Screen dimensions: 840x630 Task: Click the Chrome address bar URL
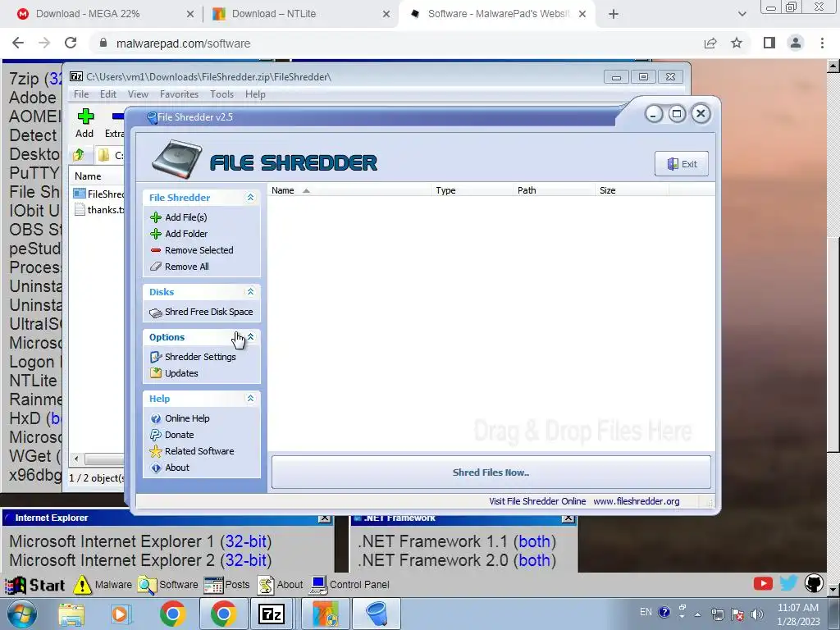183,44
